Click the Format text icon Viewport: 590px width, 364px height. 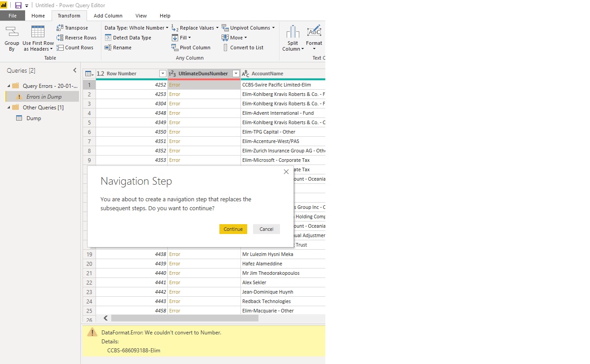(x=314, y=32)
